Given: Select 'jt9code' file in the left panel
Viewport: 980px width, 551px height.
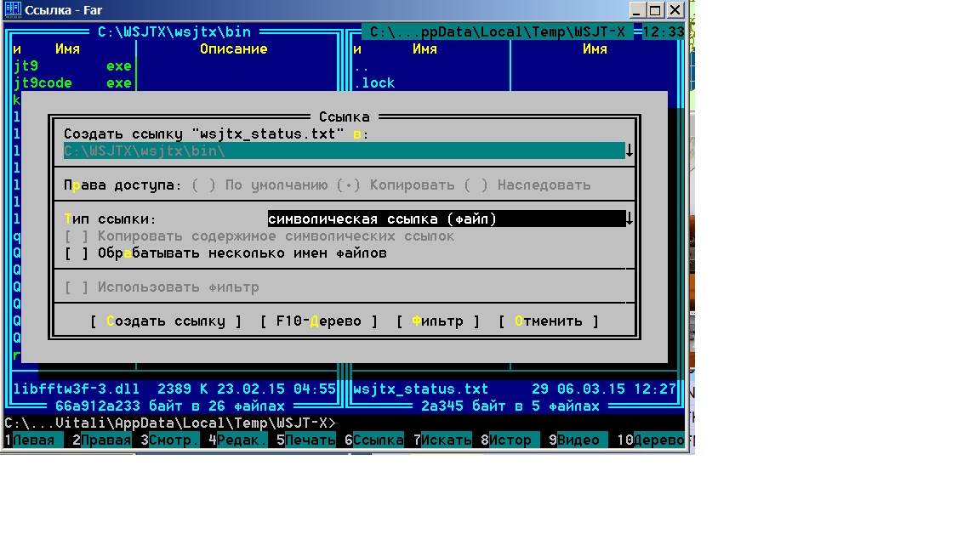Looking at the screenshot, I should coord(43,82).
